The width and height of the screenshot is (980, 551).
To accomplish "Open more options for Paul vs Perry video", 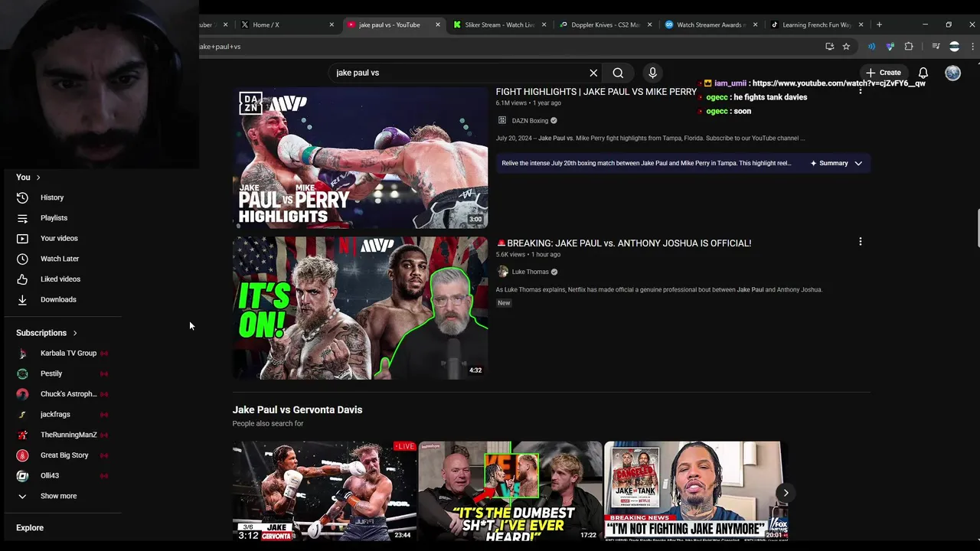I will click(x=860, y=91).
